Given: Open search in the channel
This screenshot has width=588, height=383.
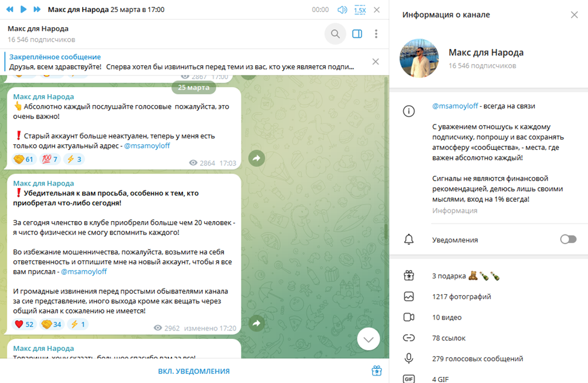Looking at the screenshot, I should [x=336, y=34].
